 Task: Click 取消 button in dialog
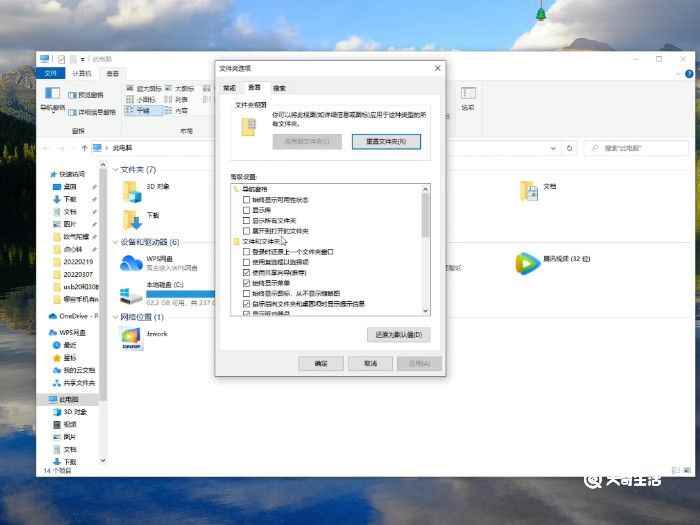point(371,363)
